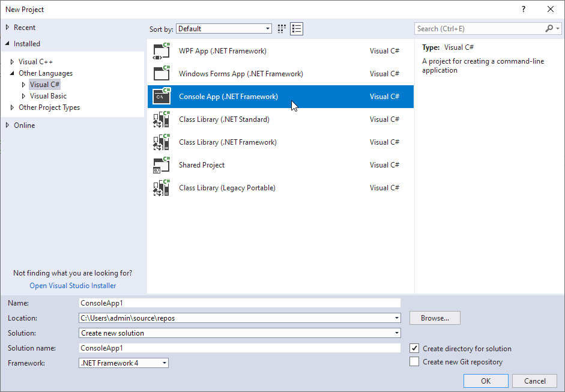The width and height of the screenshot is (565, 392).
Task: Click the Class Library (.NET Framework) icon
Action: point(162,142)
